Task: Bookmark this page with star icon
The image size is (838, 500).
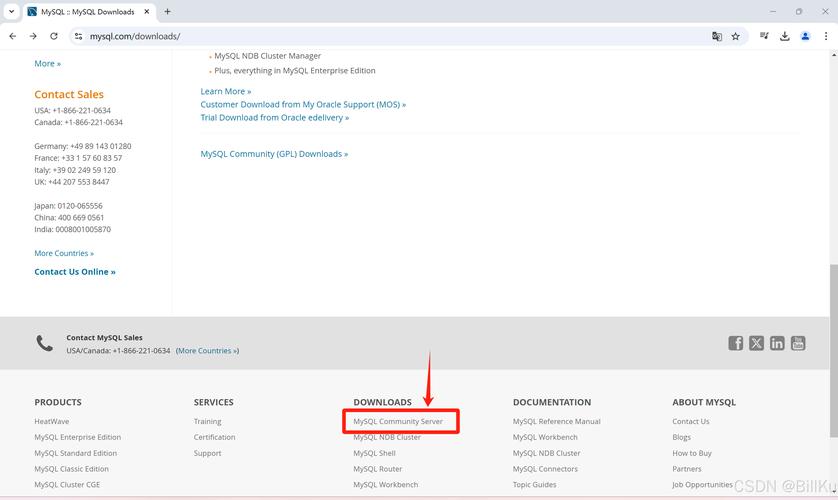Action: pyautogui.click(x=736, y=36)
